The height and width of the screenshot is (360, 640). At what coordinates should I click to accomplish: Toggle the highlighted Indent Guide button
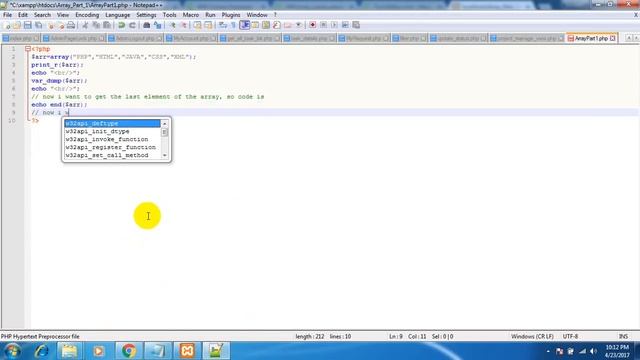point(244,25)
